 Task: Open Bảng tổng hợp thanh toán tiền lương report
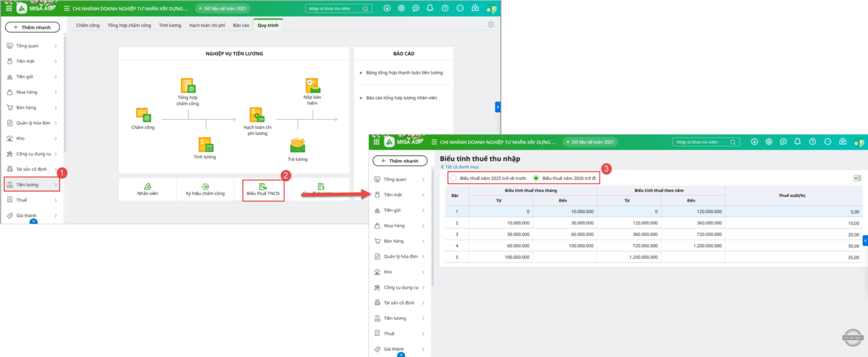[404, 73]
